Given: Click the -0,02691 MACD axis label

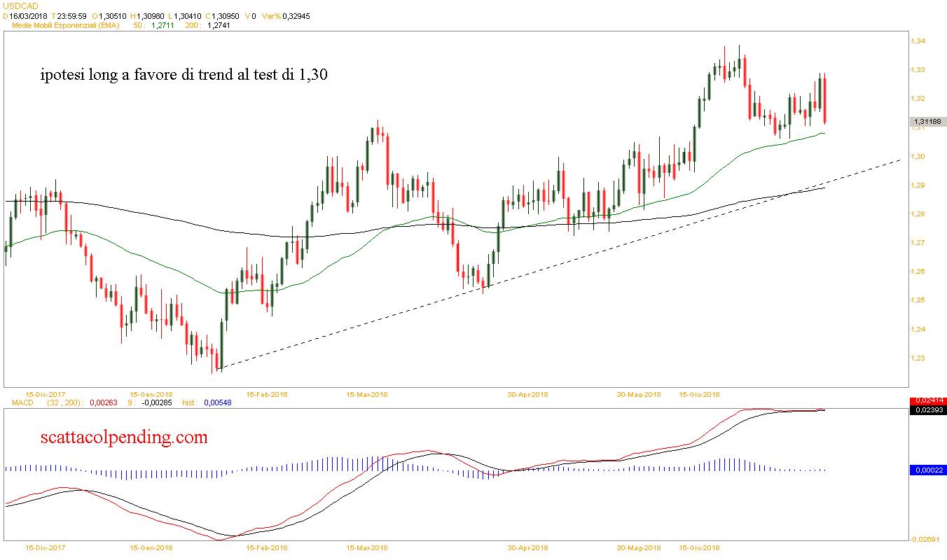Looking at the screenshot, I should tap(926, 540).
